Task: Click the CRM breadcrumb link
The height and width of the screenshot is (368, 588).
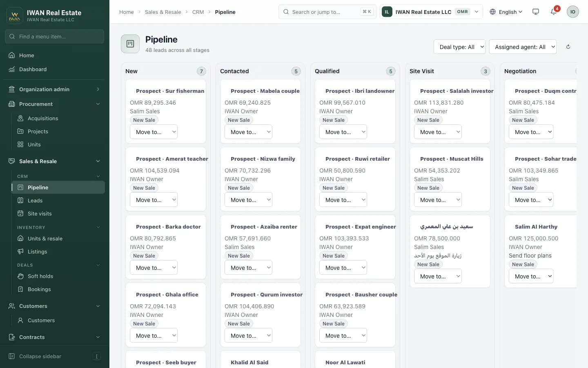Action: (198, 12)
